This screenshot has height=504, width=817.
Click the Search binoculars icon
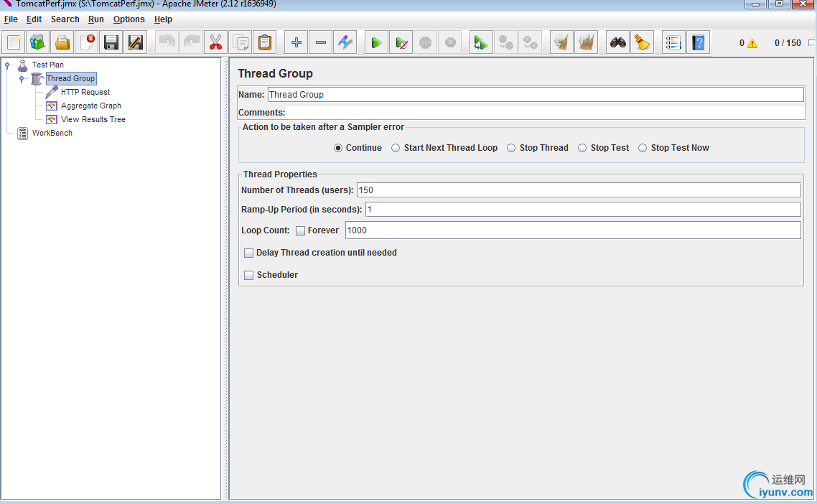(617, 42)
